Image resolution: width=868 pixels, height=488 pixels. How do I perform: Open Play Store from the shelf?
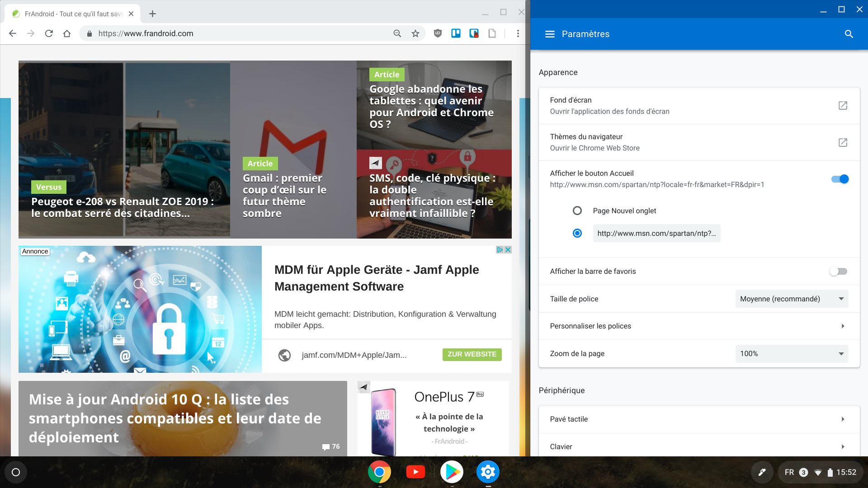[452, 472]
